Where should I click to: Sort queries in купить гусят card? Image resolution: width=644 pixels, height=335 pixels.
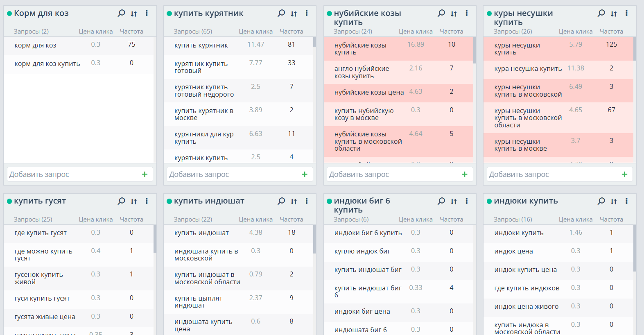[x=134, y=201]
